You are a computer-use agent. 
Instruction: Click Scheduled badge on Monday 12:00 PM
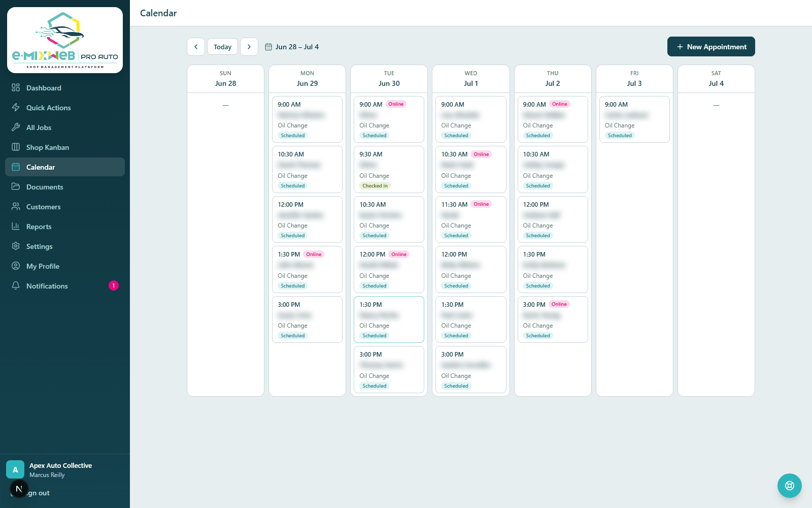coord(293,236)
